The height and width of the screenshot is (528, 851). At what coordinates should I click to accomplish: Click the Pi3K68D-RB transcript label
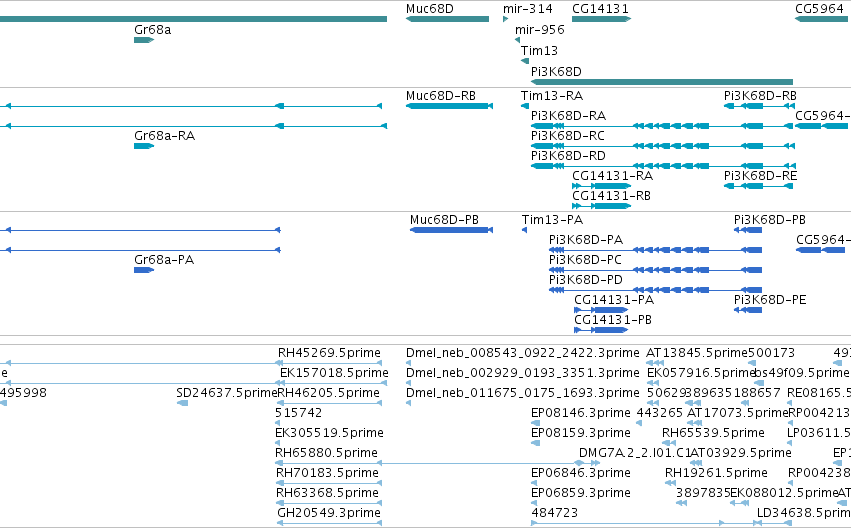coord(760,96)
